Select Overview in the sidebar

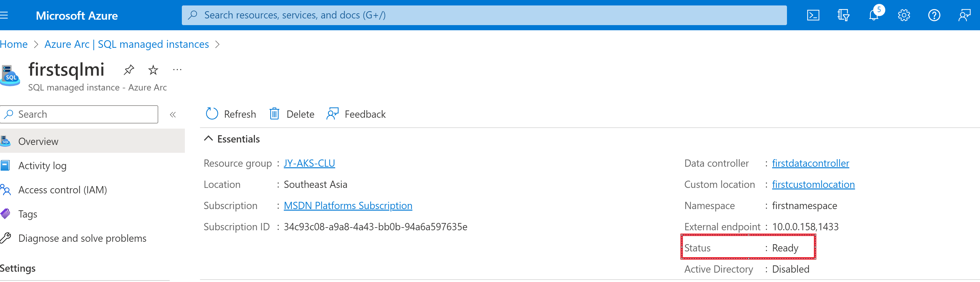[x=38, y=141]
